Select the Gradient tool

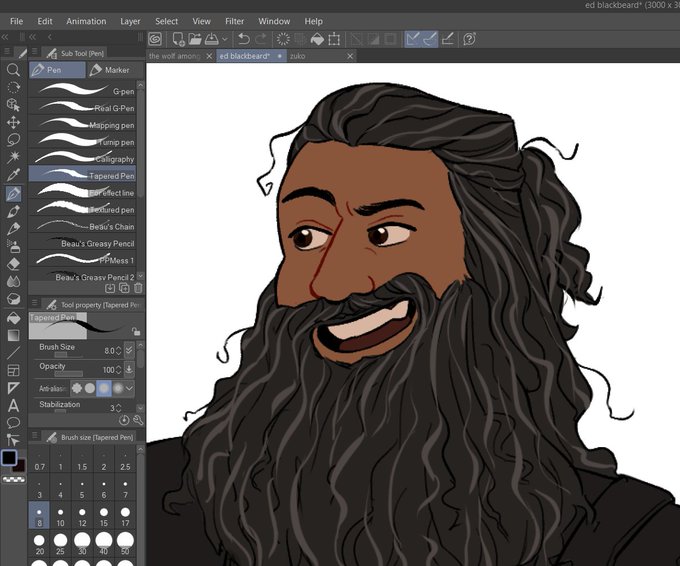13,335
